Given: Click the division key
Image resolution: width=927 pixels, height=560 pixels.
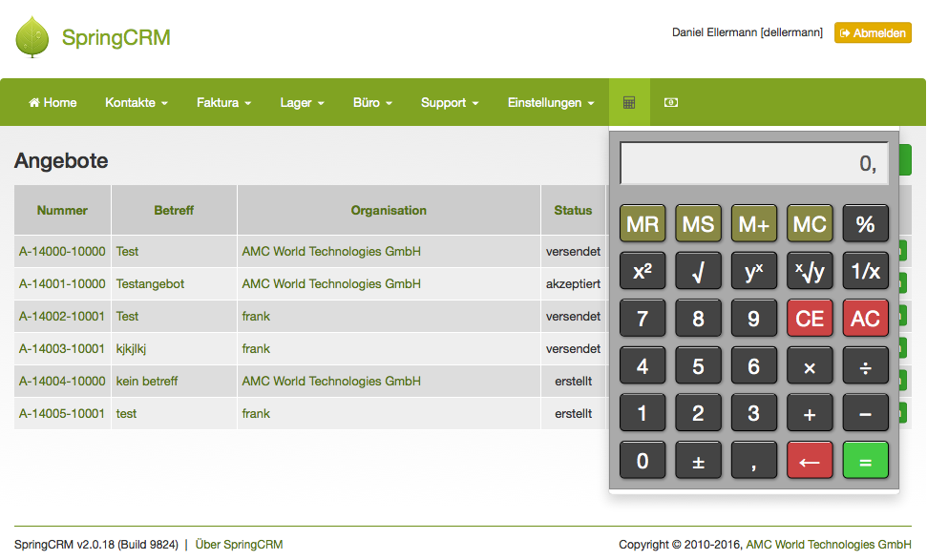Looking at the screenshot, I should click(865, 366).
